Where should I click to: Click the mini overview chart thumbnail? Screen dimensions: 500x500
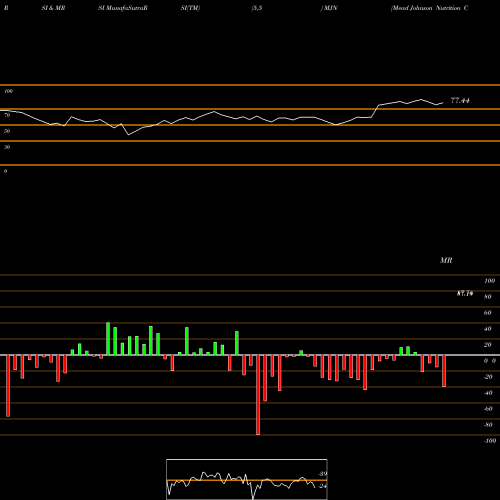coord(247,479)
